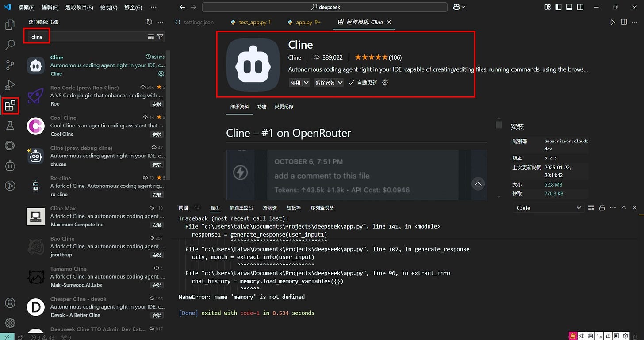Switch to the settings.json tab

(194, 22)
